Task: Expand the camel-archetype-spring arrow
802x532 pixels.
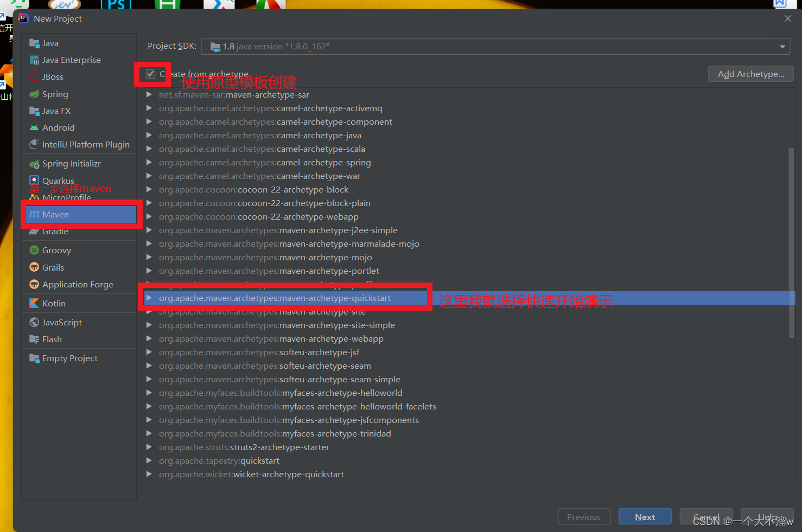Action: click(x=149, y=162)
